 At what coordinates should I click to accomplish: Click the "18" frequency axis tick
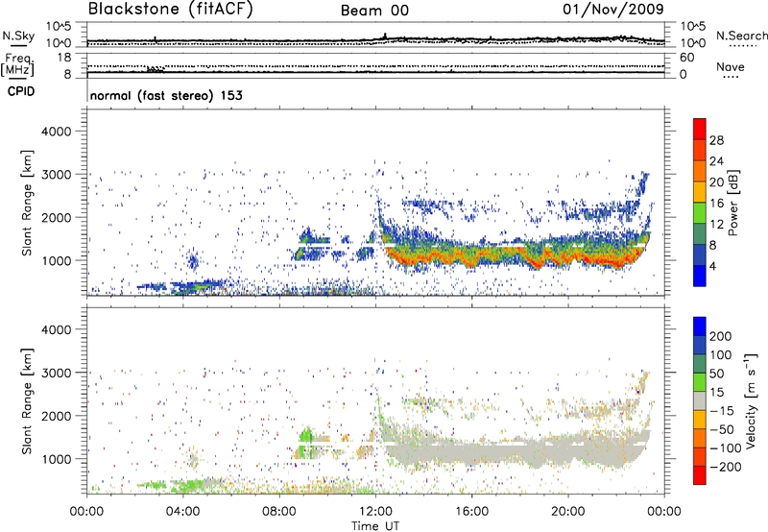(64, 58)
